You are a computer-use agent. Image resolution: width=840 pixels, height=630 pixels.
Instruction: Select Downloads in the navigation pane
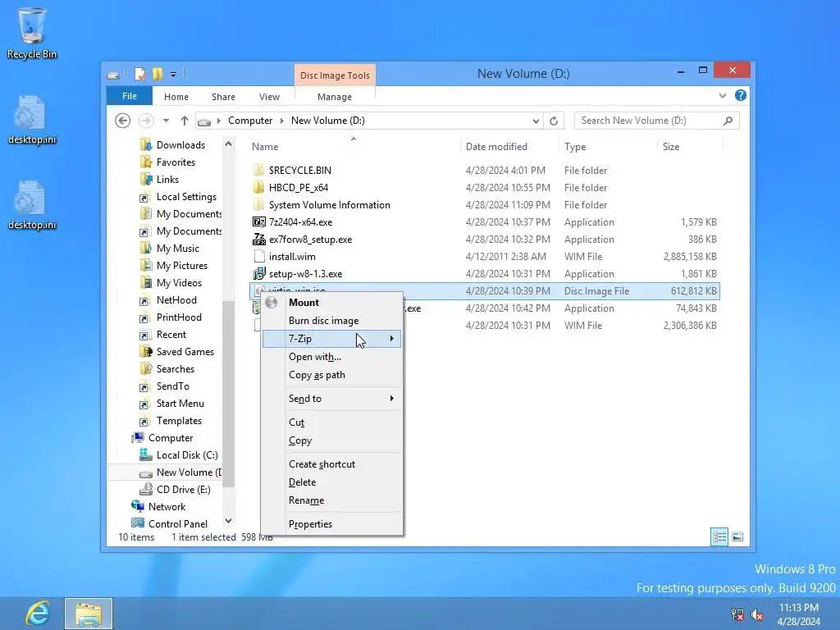180,145
